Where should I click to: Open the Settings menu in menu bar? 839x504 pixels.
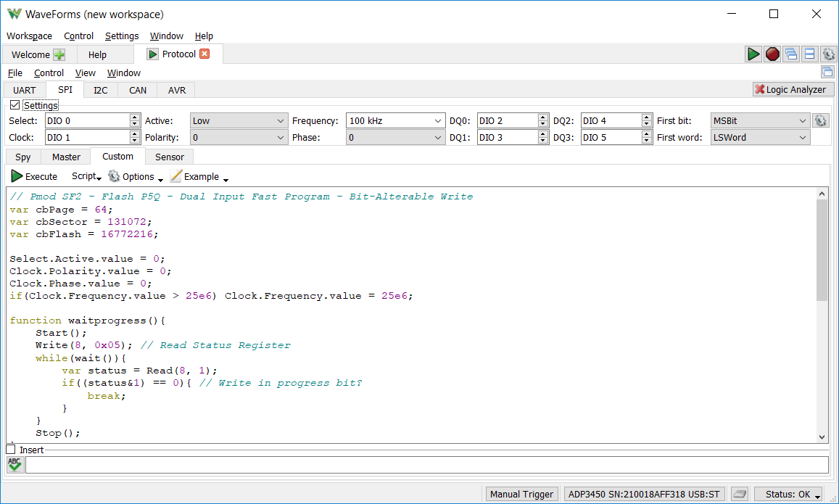coord(122,36)
